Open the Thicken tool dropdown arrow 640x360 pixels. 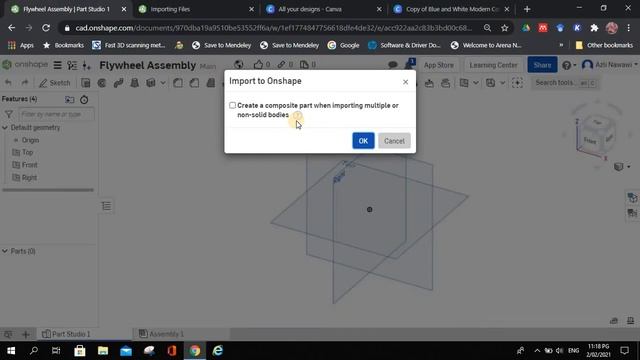(163, 83)
